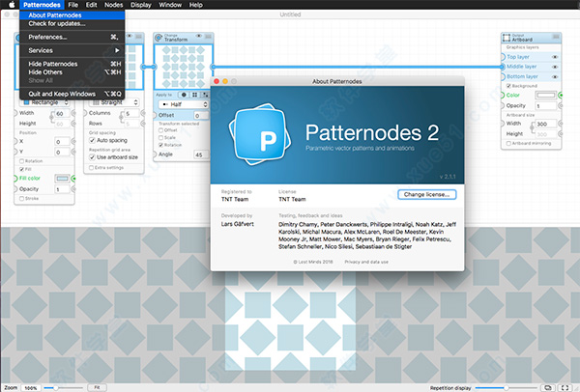Toggle visibility eye on Transform node header
The height and width of the screenshot is (392, 580).
[199, 37]
